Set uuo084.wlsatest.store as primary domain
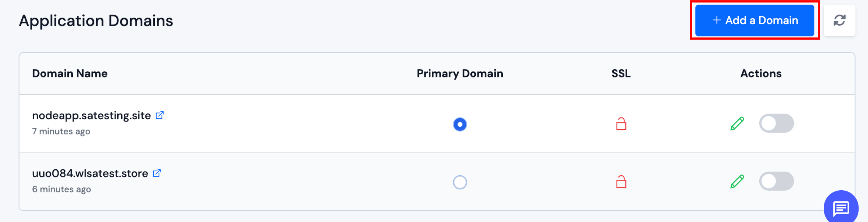868x222 pixels. [x=460, y=182]
